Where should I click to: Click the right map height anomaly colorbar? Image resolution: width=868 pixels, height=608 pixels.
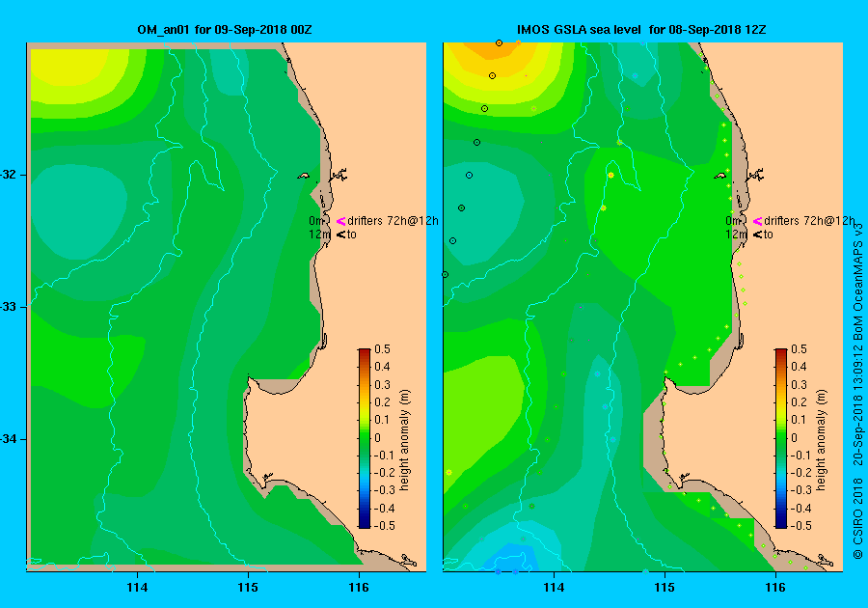click(x=780, y=438)
